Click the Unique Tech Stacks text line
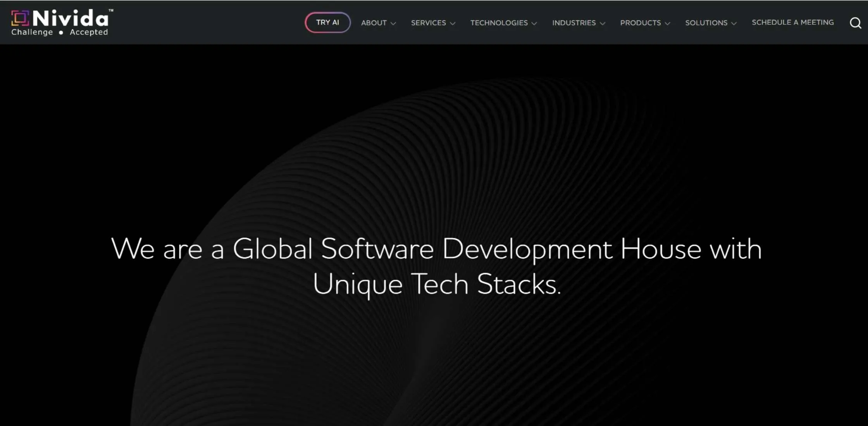The height and width of the screenshot is (426, 868). (436, 284)
